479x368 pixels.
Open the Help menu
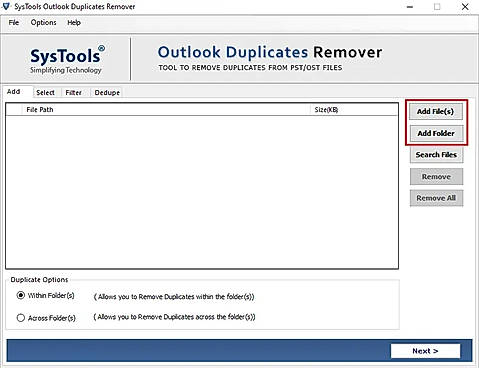coord(74,23)
